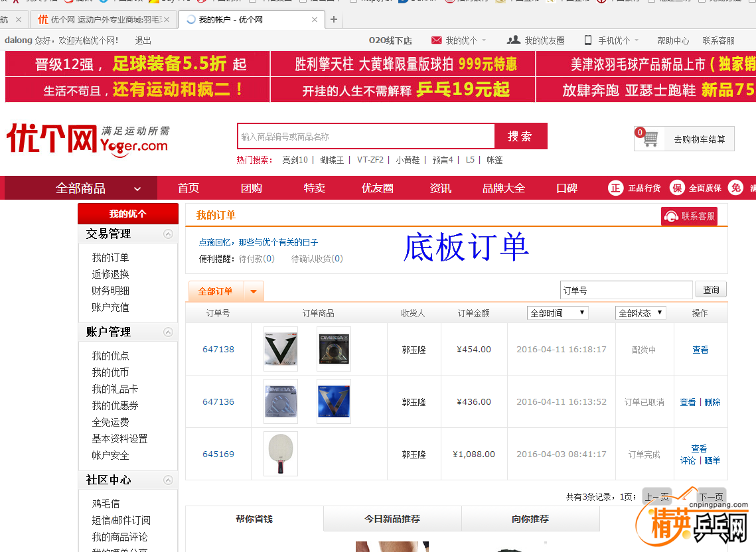Click 基本资料设置 in the sidebar
The width and height of the screenshot is (756, 552).
(119, 439)
